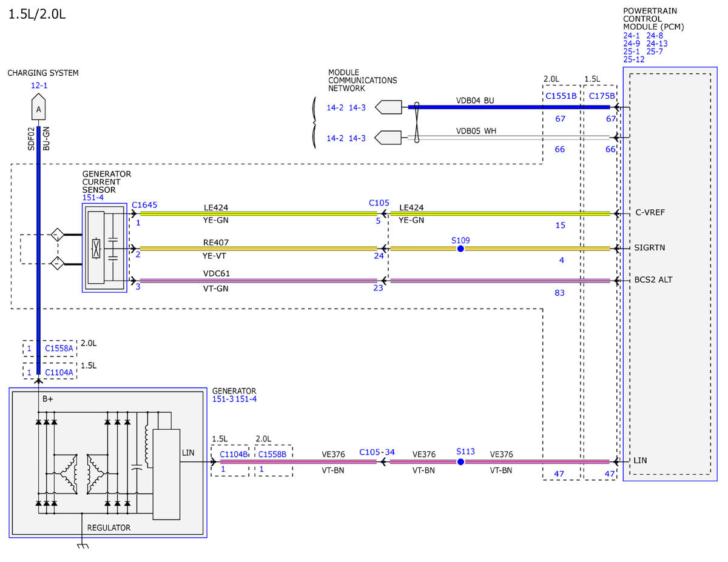Screen dimensions: 728x562
Task: Select connector label C1551B
Action: (x=561, y=96)
